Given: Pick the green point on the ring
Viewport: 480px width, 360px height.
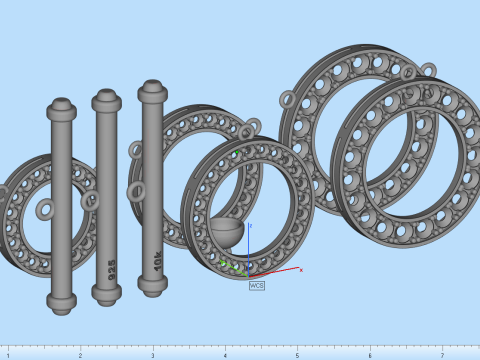Looking at the screenshot, I should 237,152.
